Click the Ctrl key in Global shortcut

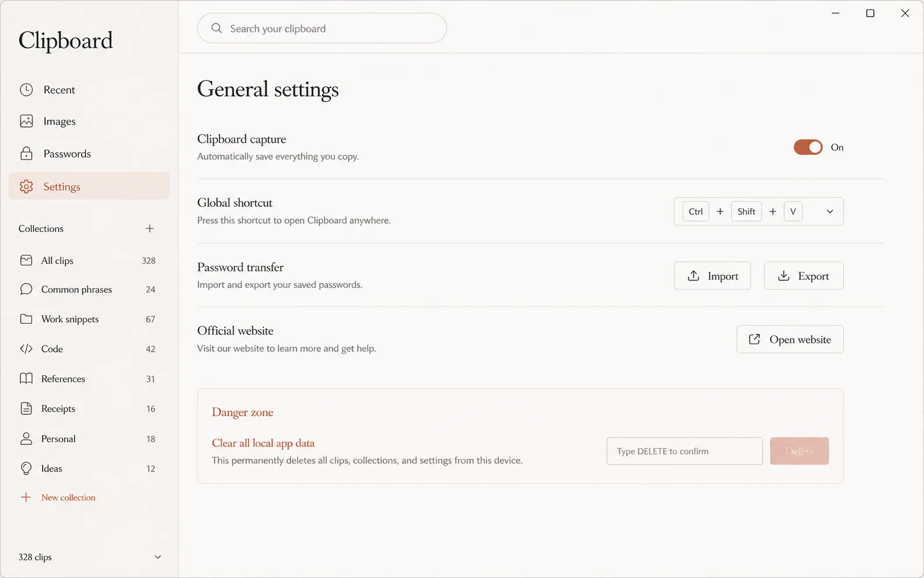[696, 212]
